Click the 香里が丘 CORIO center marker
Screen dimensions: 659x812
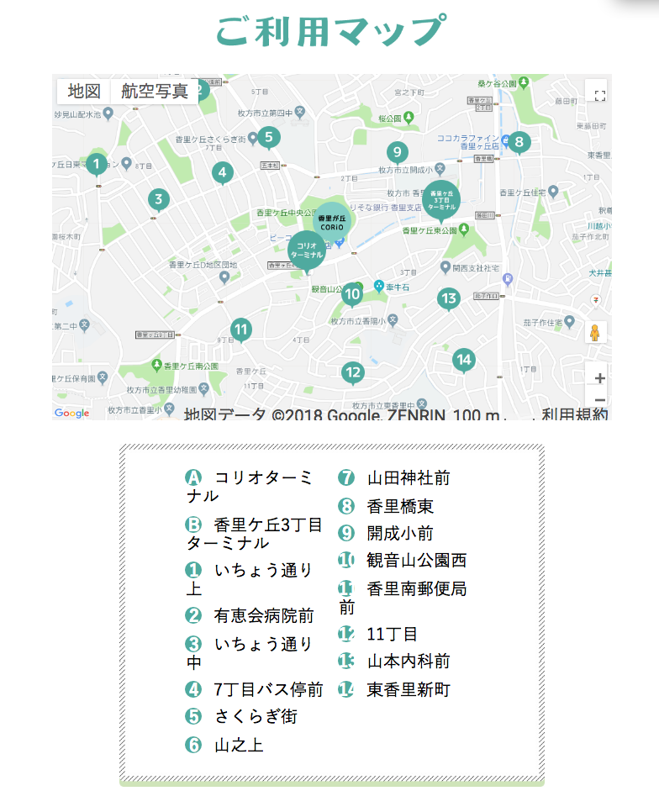pos(334,221)
